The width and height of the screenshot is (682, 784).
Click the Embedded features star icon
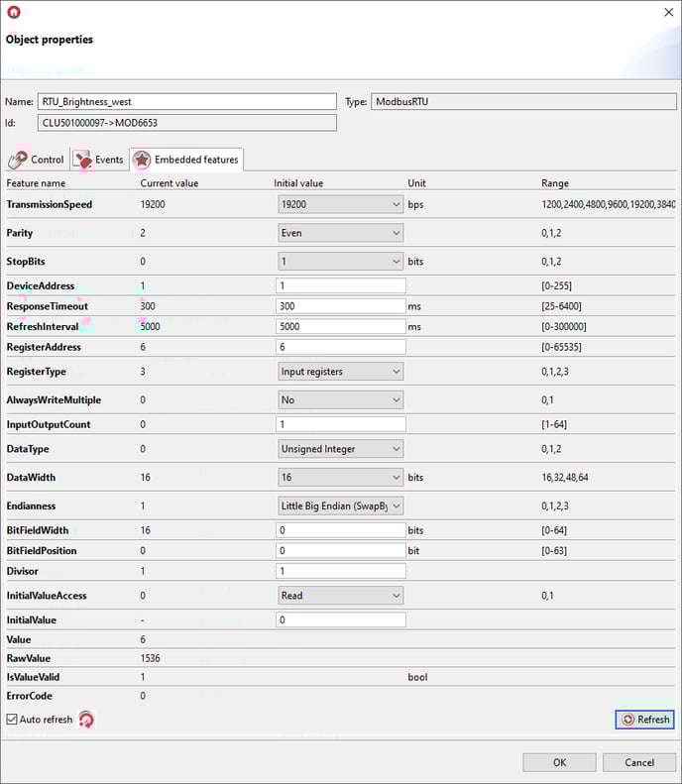tap(142, 160)
